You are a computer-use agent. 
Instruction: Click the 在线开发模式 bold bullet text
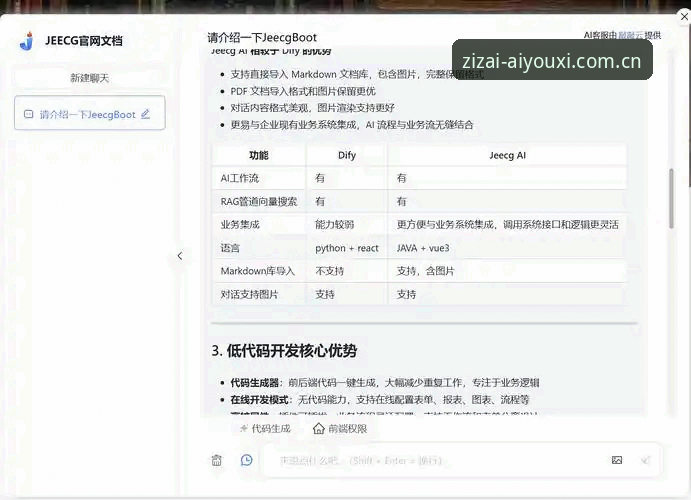pos(260,400)
